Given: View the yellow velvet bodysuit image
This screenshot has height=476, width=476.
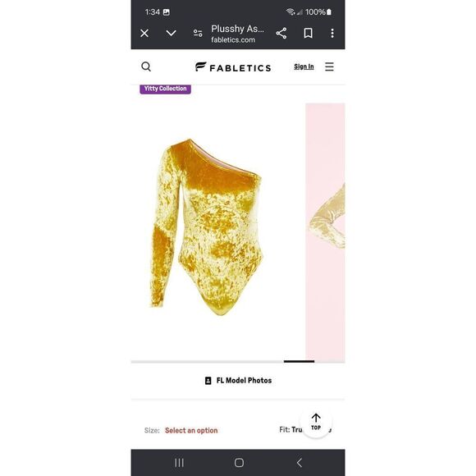Looking at the screenshot, I should pyautogui.click(x=207, y=227).
